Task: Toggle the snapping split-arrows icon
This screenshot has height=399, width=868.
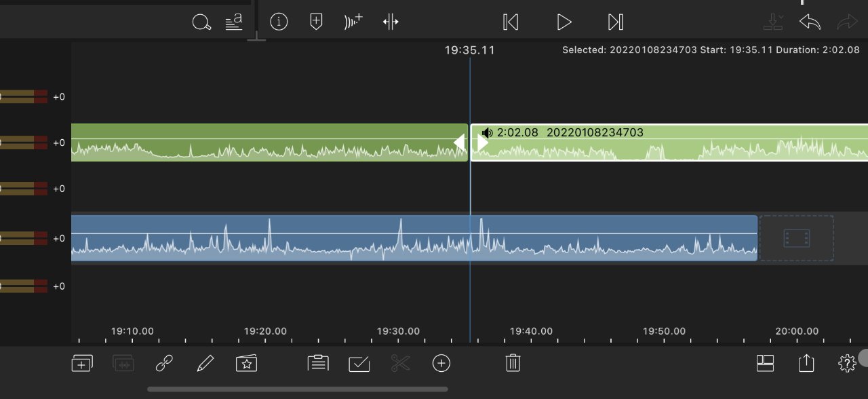Action: 391,22
